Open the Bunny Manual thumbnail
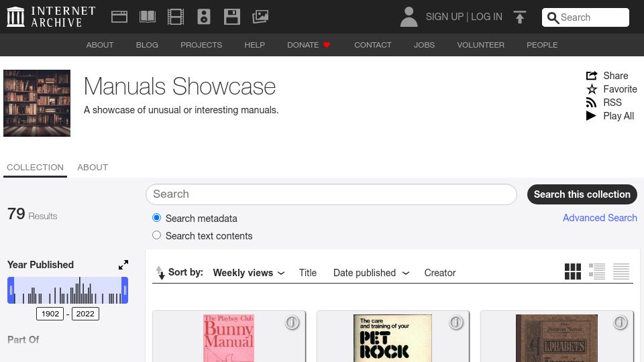644x362 pixels. tap(229, 338)
